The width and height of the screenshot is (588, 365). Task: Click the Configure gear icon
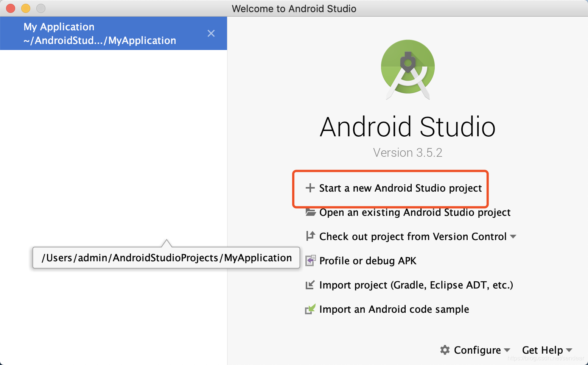tap(445, 350)
